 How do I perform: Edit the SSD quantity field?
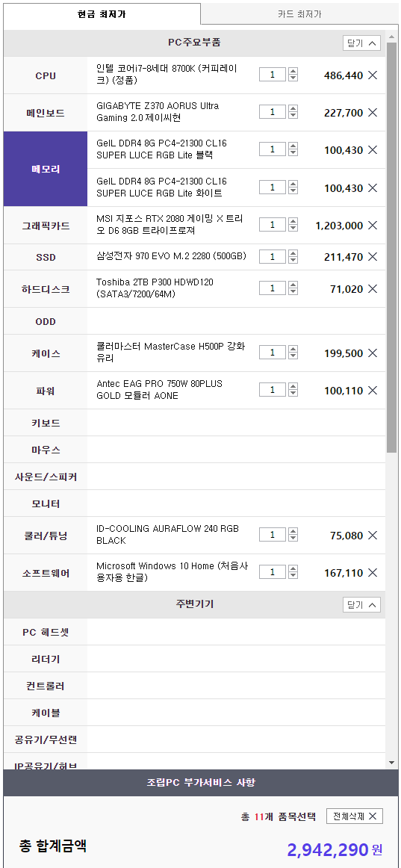coord(272,257)
